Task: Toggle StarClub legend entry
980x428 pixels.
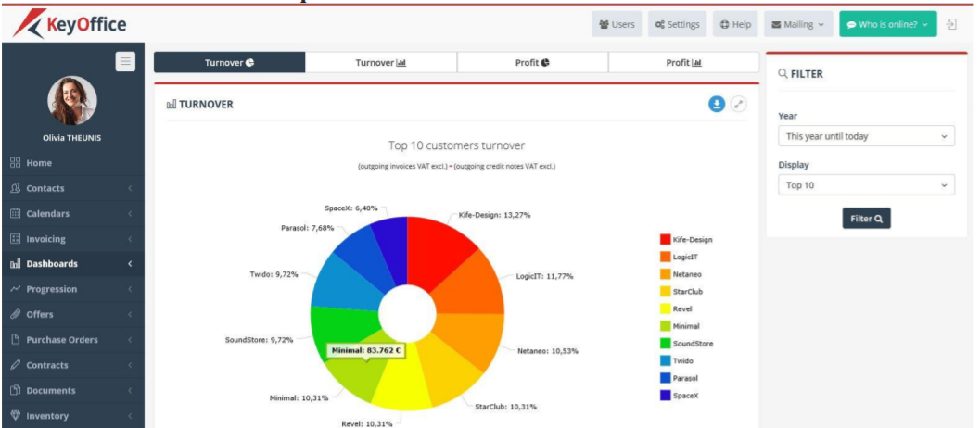Action: click(681, 291)
